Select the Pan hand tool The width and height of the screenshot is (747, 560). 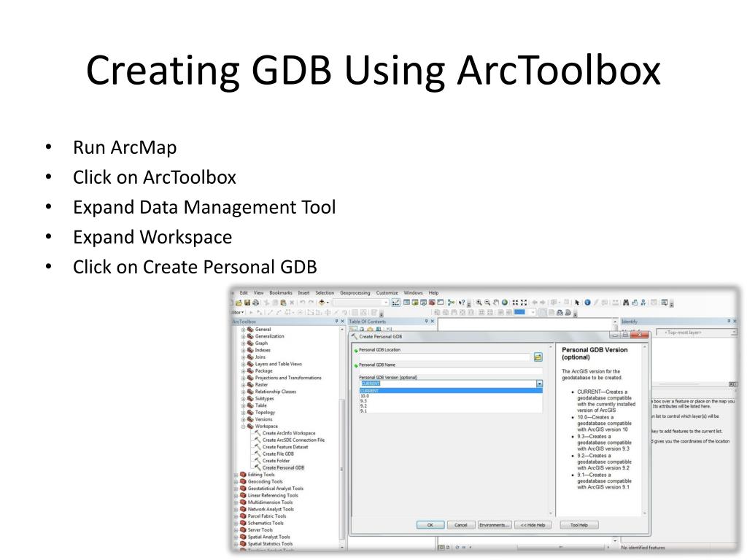[x=496, y=303]
